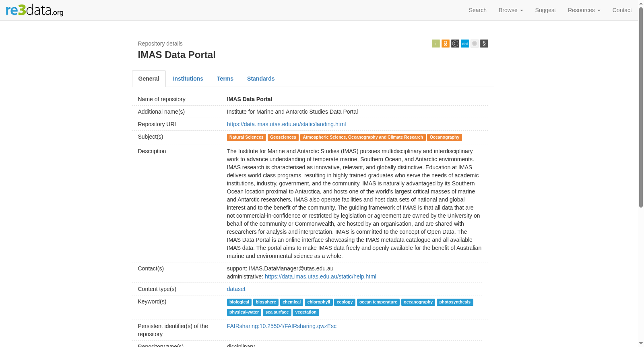The height and width of the screenshot is (347, 644).
Task: Select the General tab
Action: pos(149,79)
